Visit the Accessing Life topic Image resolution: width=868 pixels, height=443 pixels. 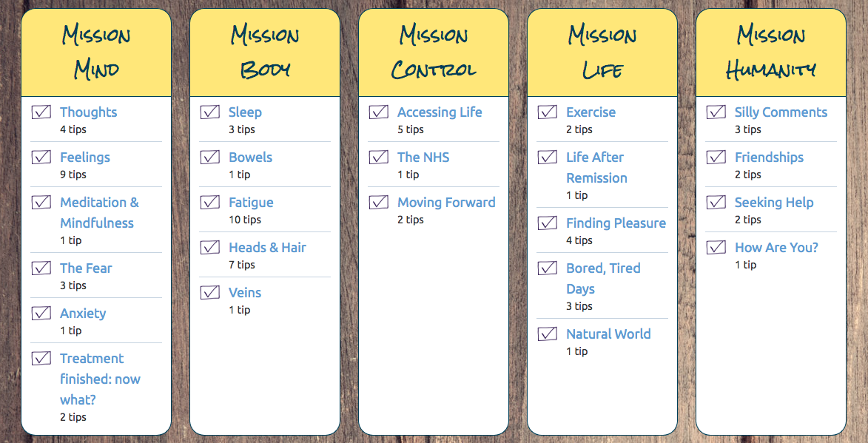pos(440,112)
